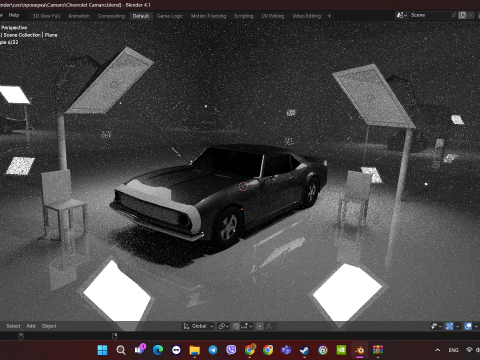Screen dimensions: 480x360
Task: Open the snapping options dropdown
Action: click(x=247, y=326)
